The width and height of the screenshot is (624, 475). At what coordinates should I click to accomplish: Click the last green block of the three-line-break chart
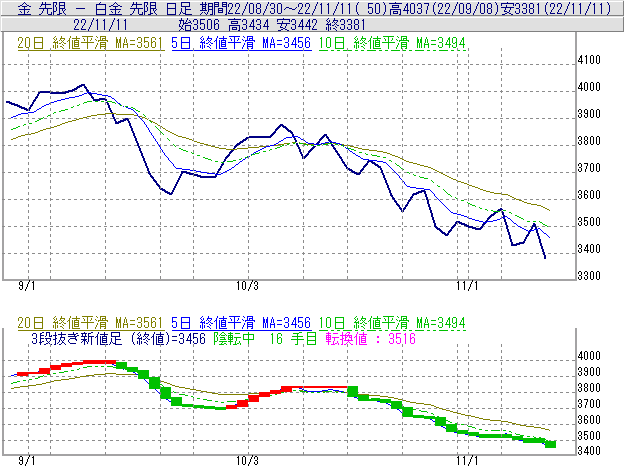pos(550,444)
